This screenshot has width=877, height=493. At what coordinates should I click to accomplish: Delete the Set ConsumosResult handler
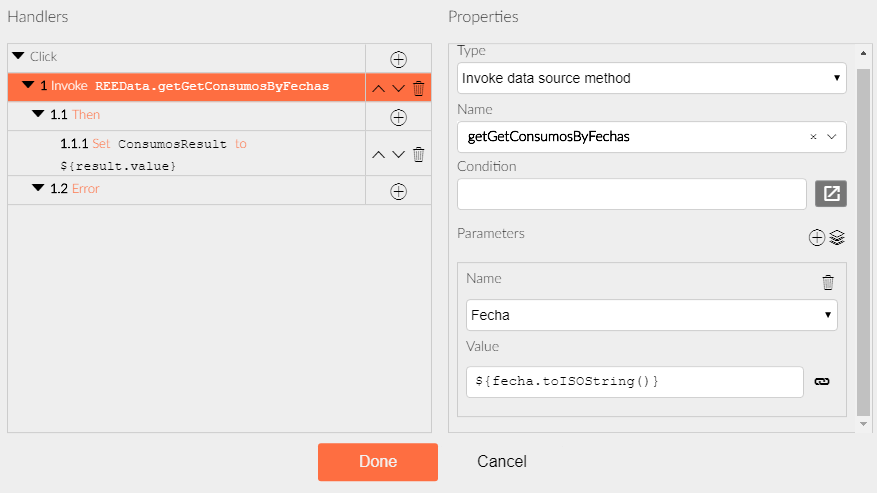418,154
